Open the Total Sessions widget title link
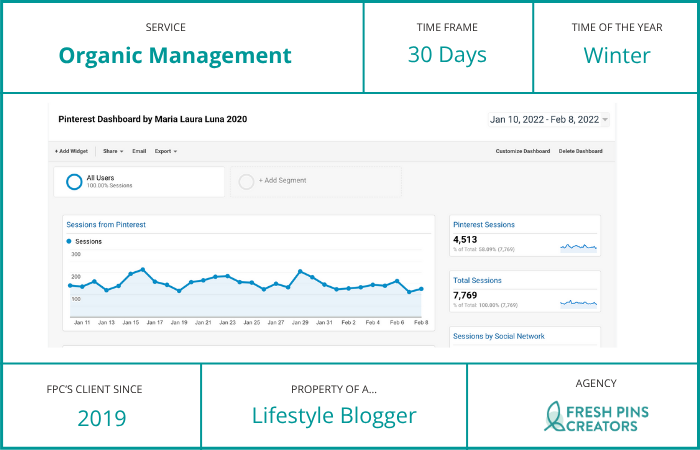 tap(477, 280)
